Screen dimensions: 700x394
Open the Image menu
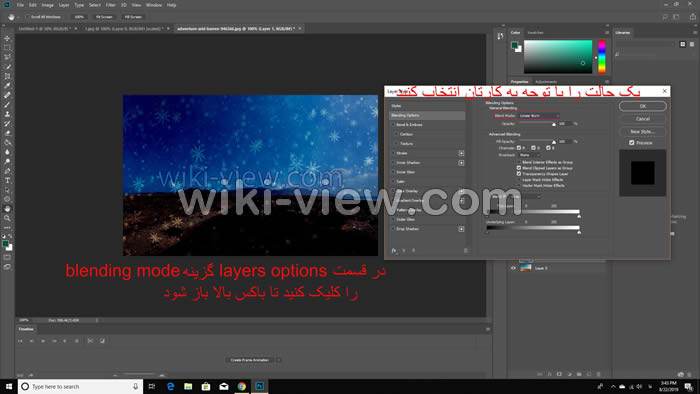47,5
